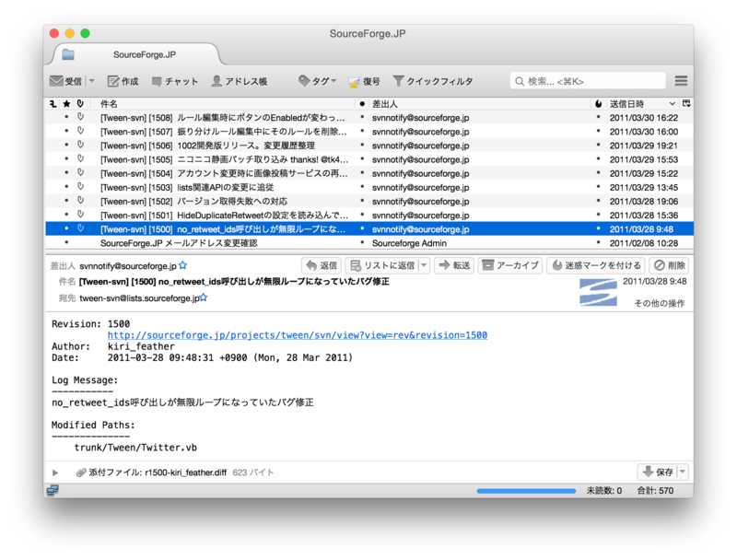Image resolution: width=737 pixels, height=560 pixels.
Task: Click attachment r1500-kiri_feather.diff
Action: (186, 472)
